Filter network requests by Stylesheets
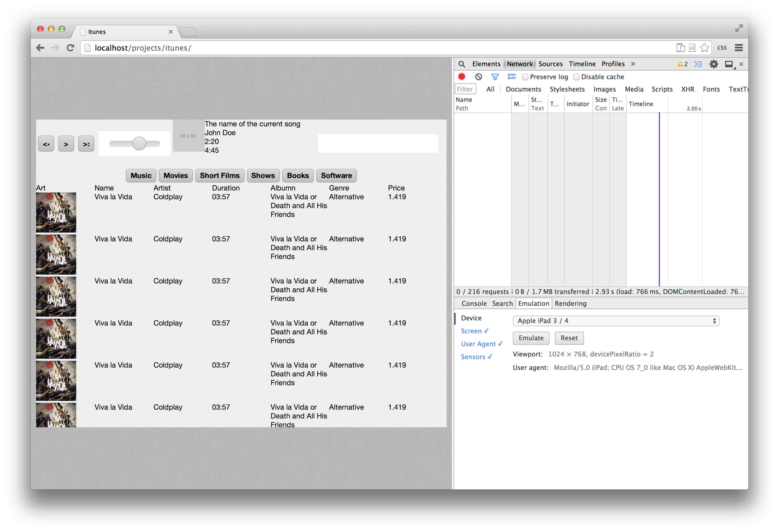This screenshot has height=532, width=779. (567, 89)
